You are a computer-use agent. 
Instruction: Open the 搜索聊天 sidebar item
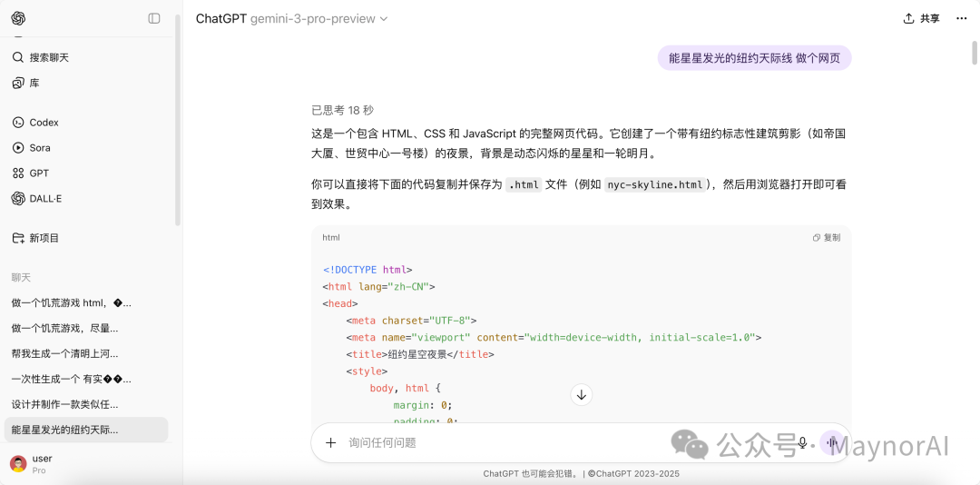85,57
